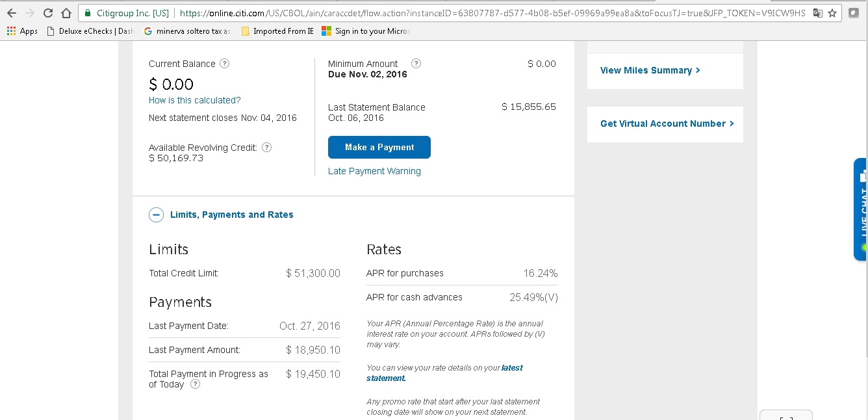The image size is (868, 420).
Task: Click the browser back arrow
Action: 12,13
